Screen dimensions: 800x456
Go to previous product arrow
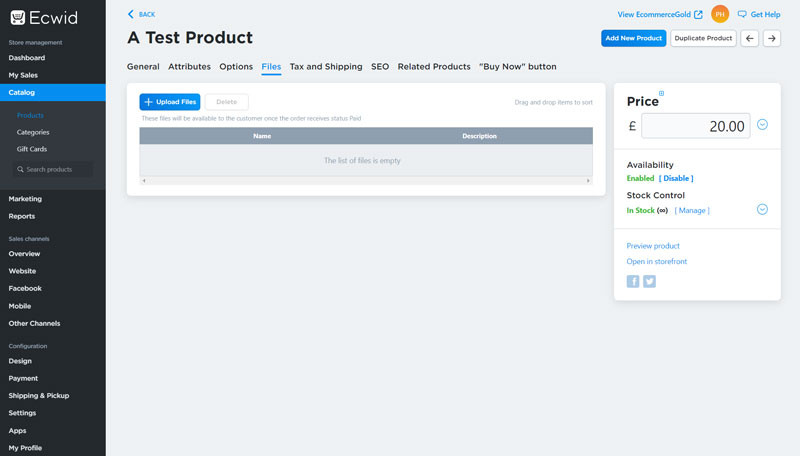749,38
